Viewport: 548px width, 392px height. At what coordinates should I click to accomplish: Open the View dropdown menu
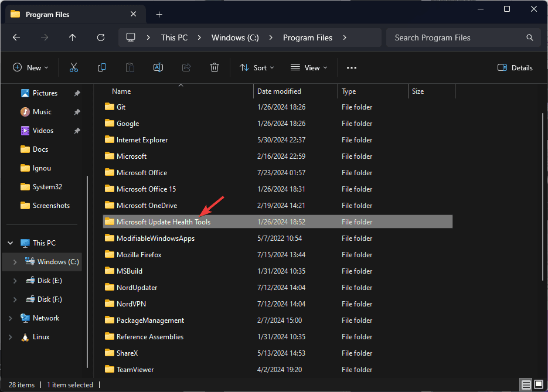click(309, 68)
